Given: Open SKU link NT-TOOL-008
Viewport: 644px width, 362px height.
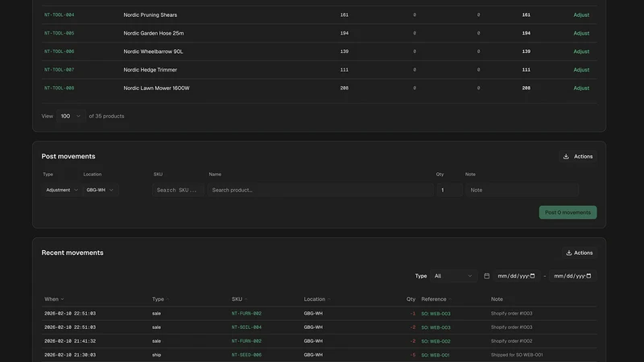Looking at the screenshot, I should pos(59,88).
